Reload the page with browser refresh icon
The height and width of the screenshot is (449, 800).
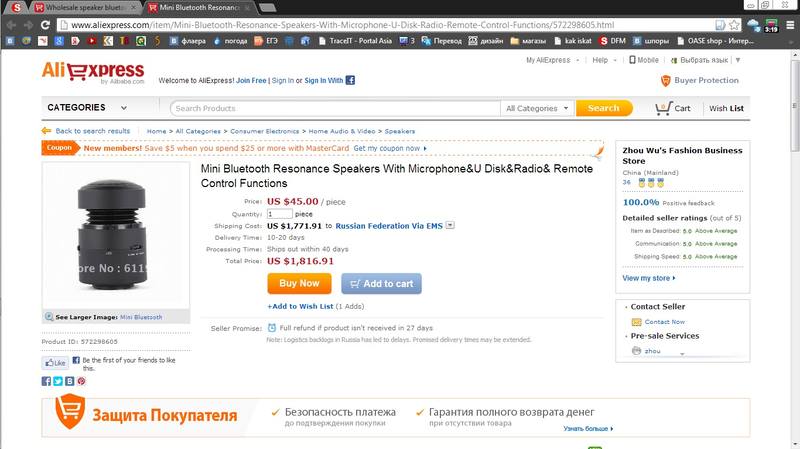pyautogui.click(x=45, y=24)
